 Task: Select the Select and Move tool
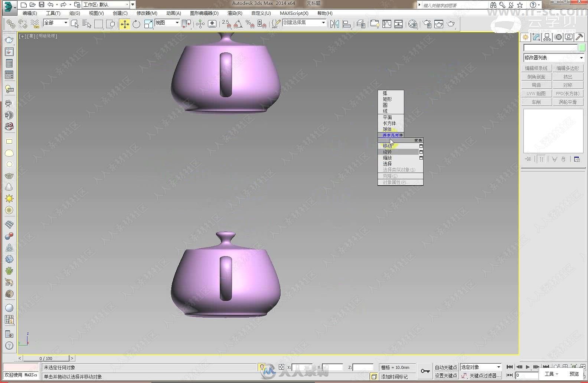(x=125, y=24)
